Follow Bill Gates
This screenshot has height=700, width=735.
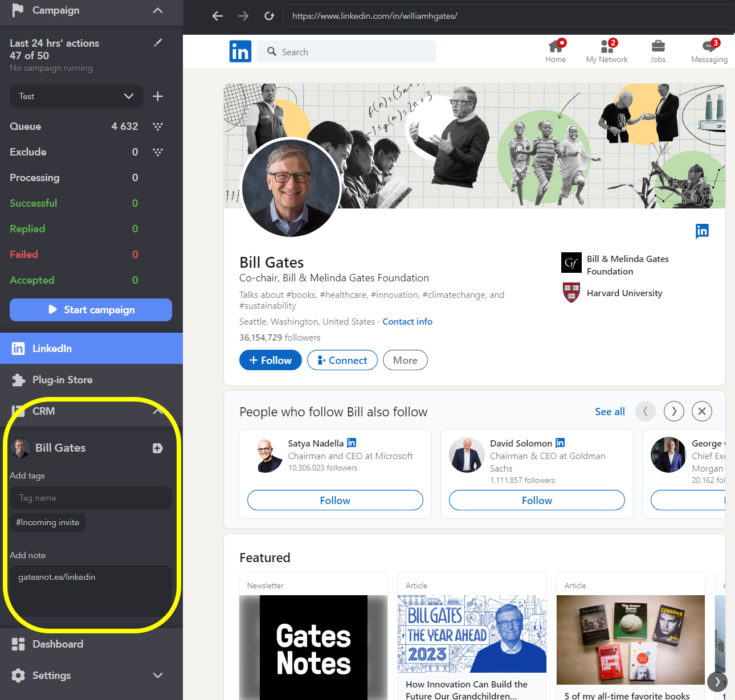pyautogui.click(x=271, y=360)
